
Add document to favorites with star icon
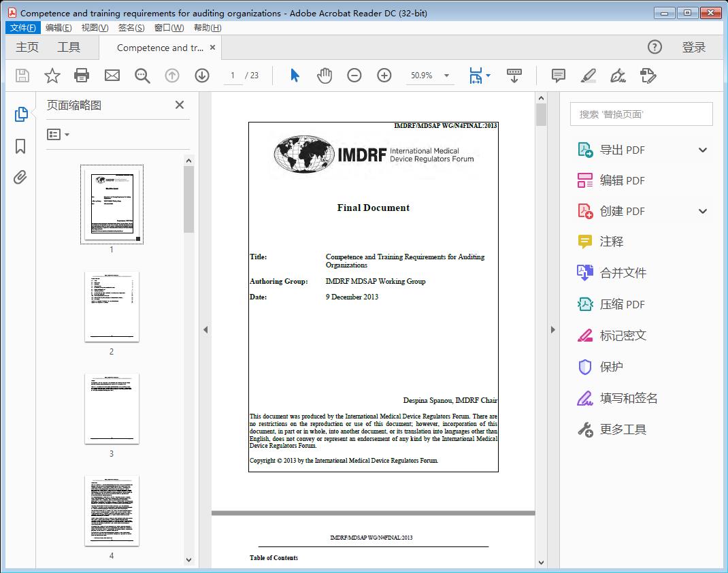(52, 76)
